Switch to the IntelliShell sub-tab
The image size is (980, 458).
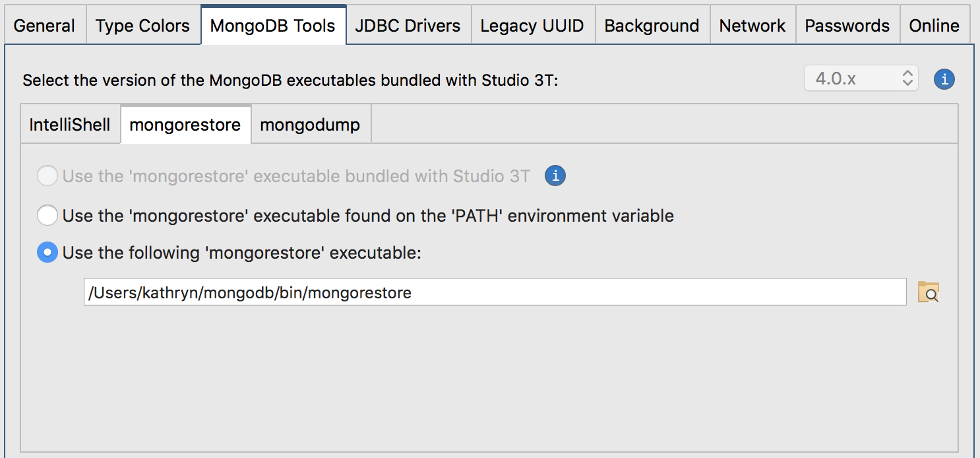coord(70,125)
